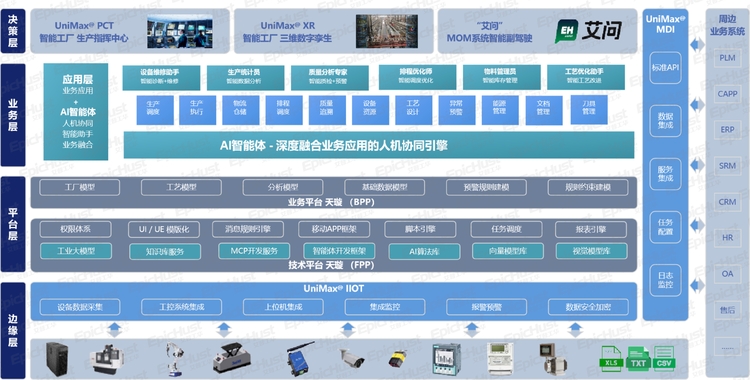Open the UniMax XR digital twin thumbnail
Viewport: 750px width, 380px height.
pos(386,31)
